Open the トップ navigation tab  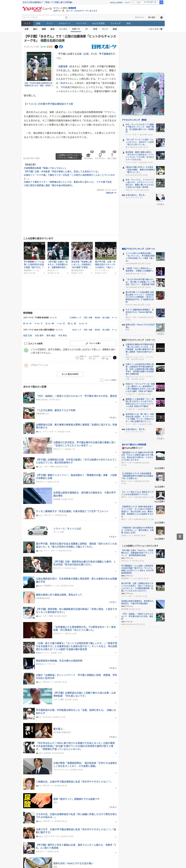[x=27, y=24]
